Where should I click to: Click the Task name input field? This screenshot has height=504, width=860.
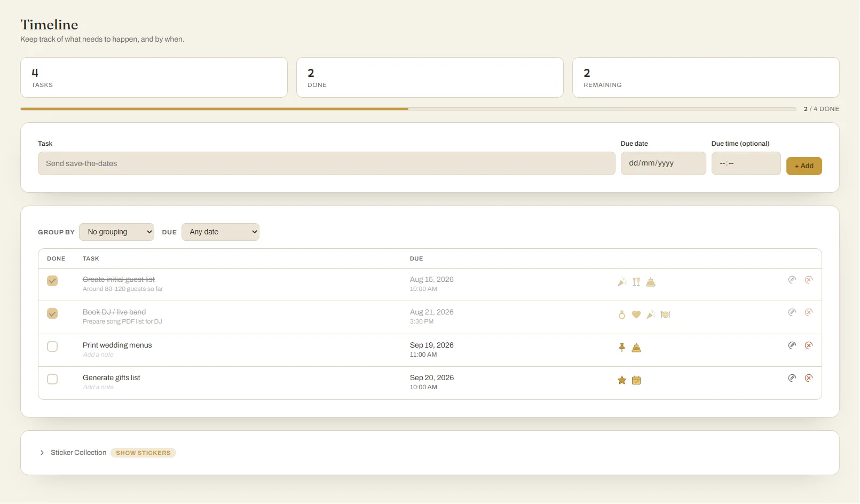[326, 163]
